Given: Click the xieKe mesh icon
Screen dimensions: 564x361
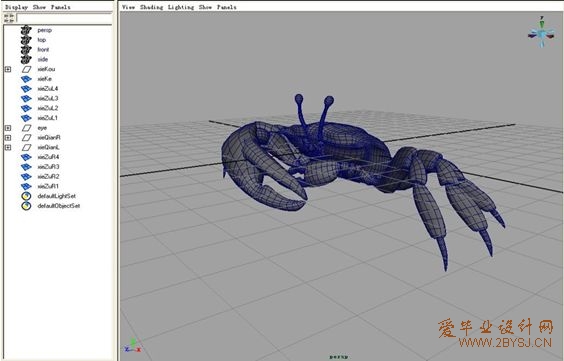Looking at the screenshot, I should point(26,79).
